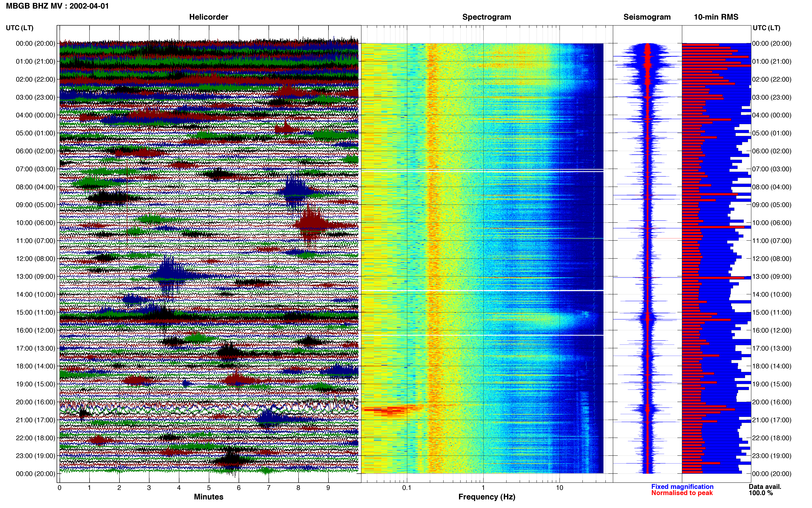Click the 'Fixed magnification' legend text

pyautogui.click(x=682, y=487)
